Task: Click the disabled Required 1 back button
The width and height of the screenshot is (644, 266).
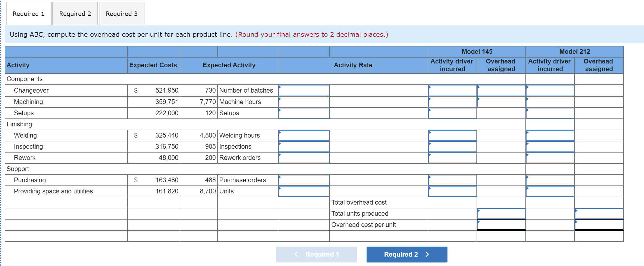Action: tap(316, 254)
